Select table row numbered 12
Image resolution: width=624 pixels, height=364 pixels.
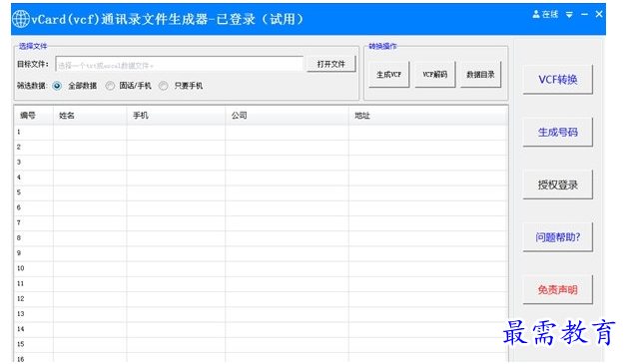pos(261,299)
